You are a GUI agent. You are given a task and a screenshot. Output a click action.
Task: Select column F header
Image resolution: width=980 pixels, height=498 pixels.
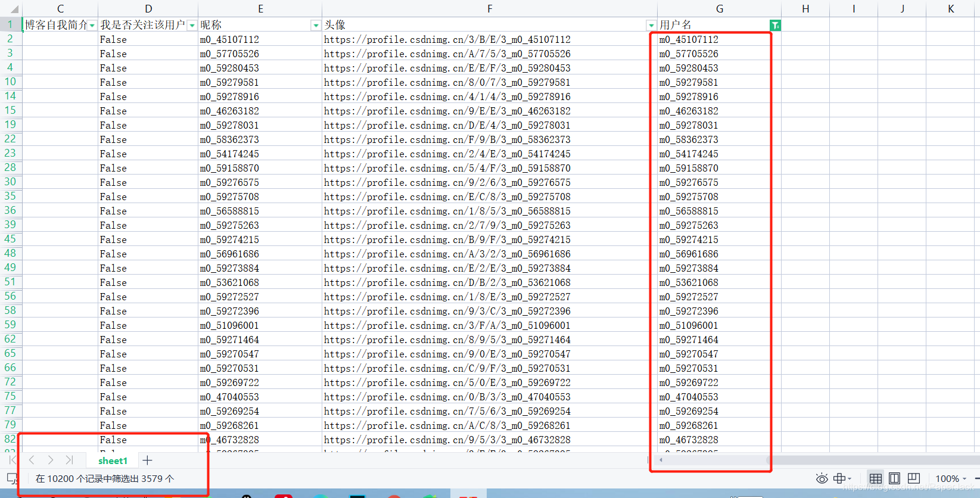(x=490, y=9)
